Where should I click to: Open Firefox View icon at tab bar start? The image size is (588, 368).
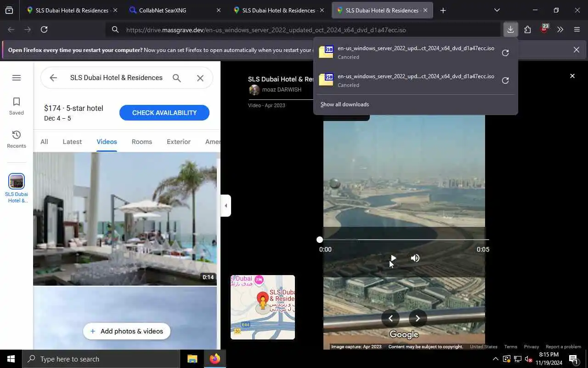(9, 10)
